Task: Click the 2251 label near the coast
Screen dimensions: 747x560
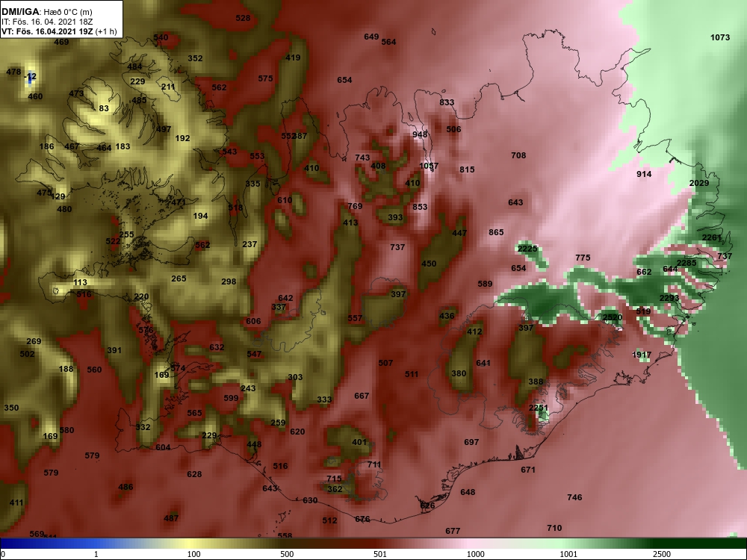Action: click(539, 408)
